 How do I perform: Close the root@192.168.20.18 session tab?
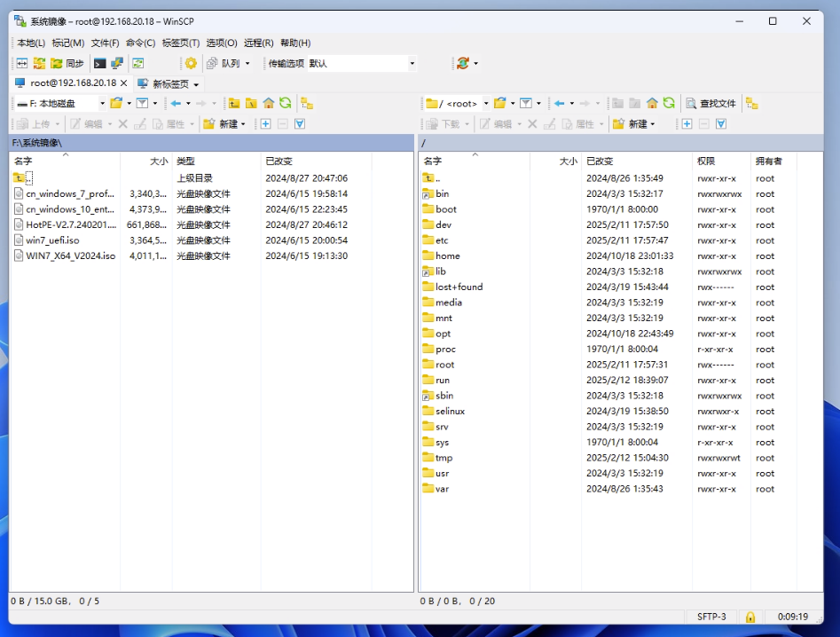click(124, 83)
